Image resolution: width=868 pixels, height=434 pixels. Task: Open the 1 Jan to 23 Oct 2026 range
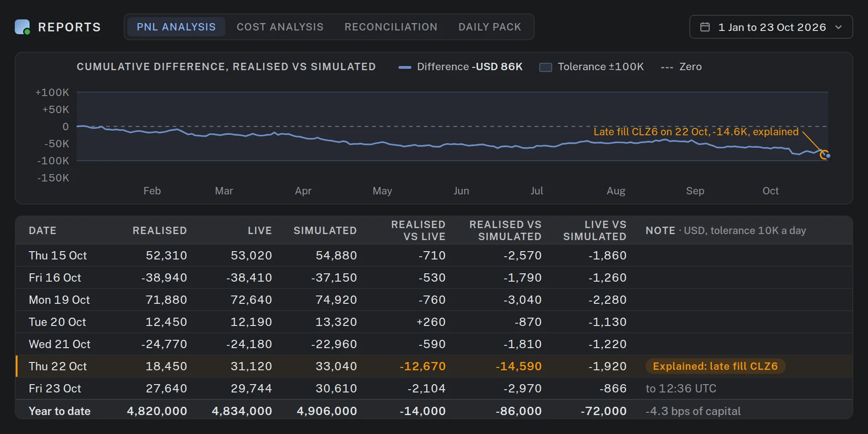coord(771,27)
